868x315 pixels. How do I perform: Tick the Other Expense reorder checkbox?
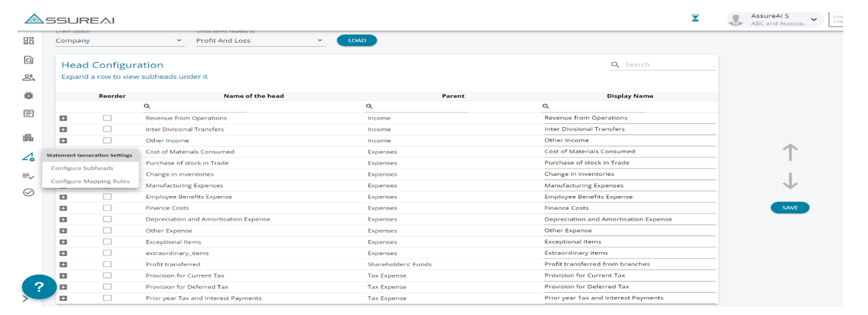(x=107, y=231)
